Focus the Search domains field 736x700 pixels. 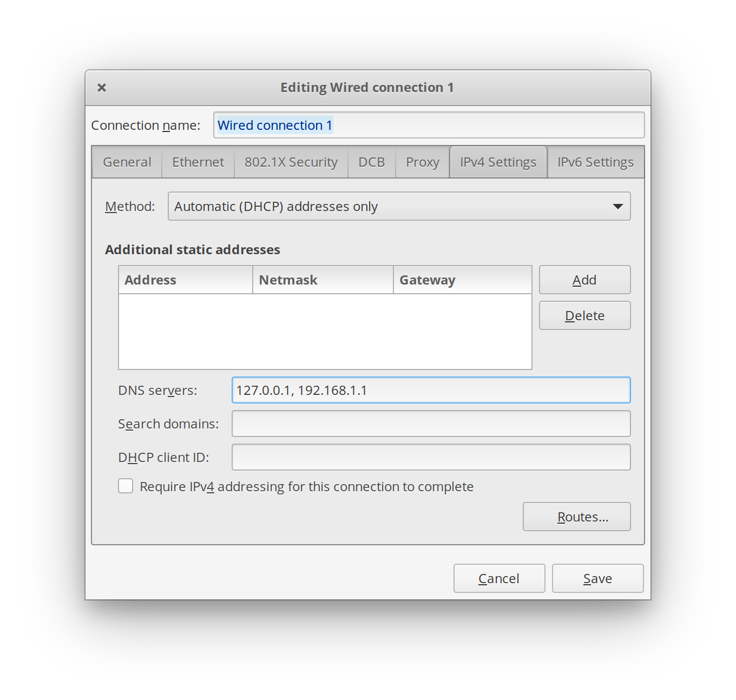(431, 424)
